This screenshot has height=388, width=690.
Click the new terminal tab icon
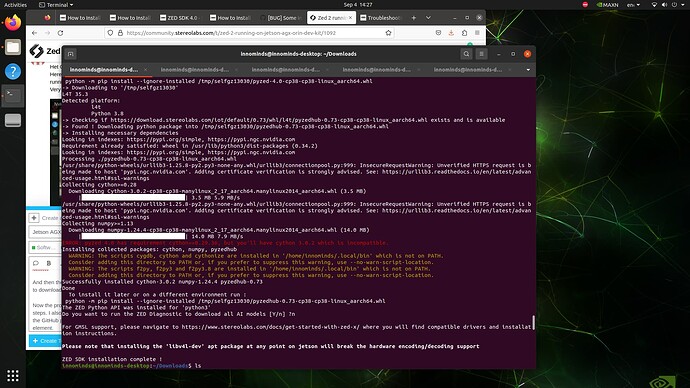click(70, 54)
